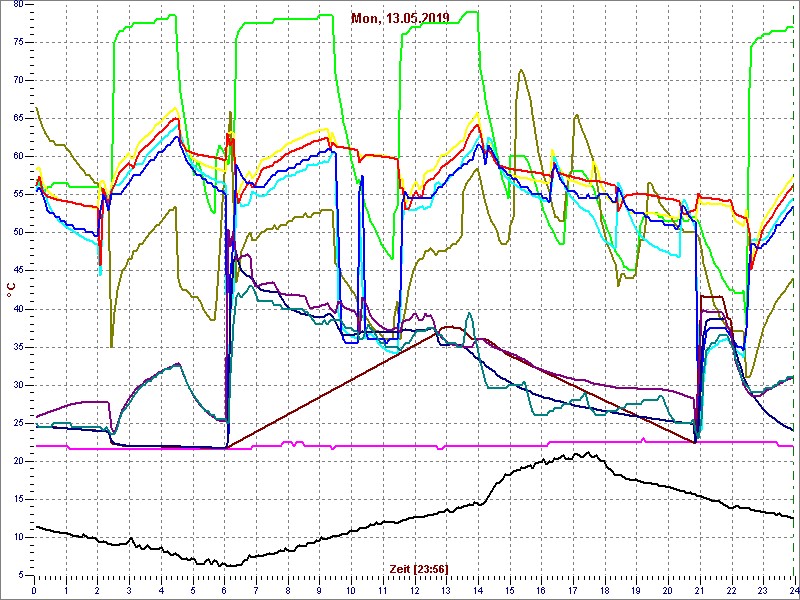800x600 pixels.
Task: Select hour 13 on the time axis
Action: coord(446,590)
